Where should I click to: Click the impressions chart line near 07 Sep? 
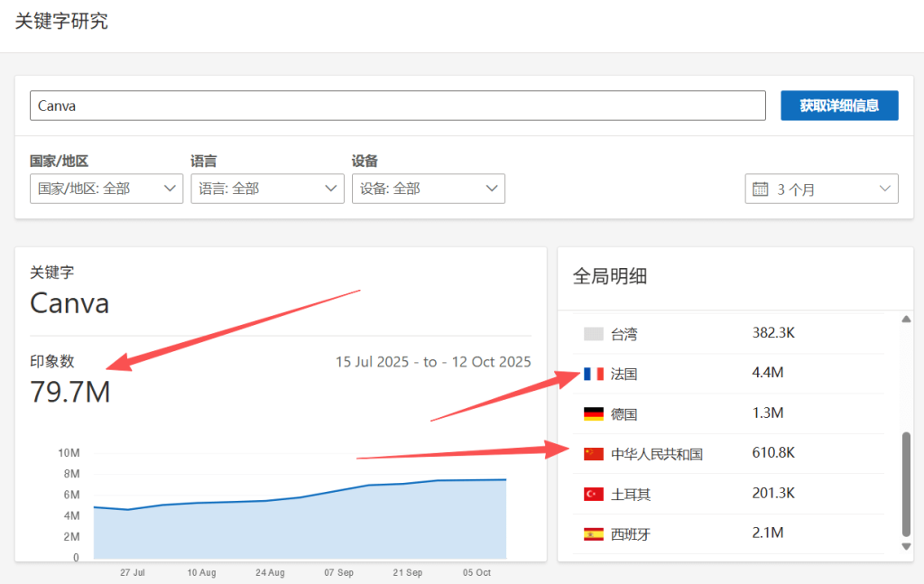point(339,492)
